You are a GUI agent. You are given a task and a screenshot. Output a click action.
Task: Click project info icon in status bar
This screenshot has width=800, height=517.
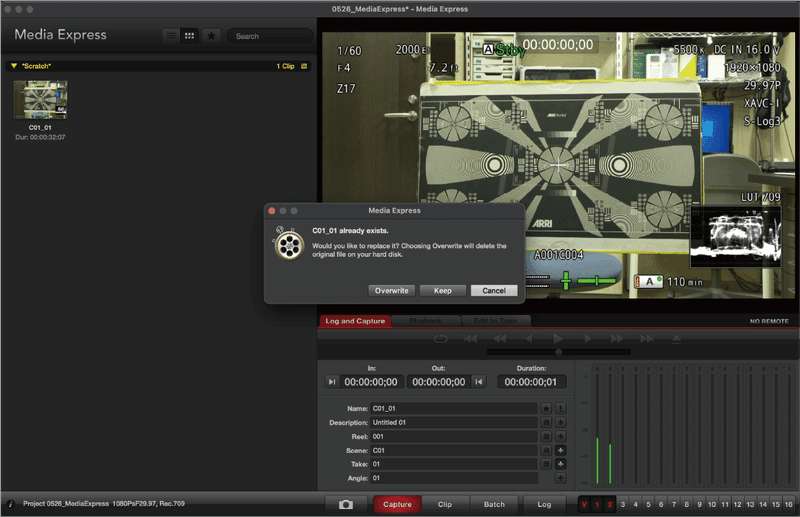10,504
